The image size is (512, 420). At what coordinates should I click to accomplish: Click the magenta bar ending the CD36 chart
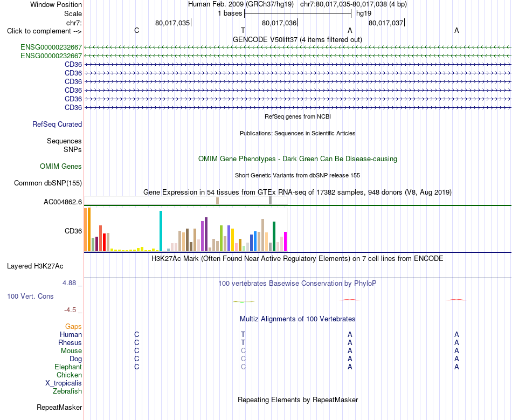click(286, 242)
